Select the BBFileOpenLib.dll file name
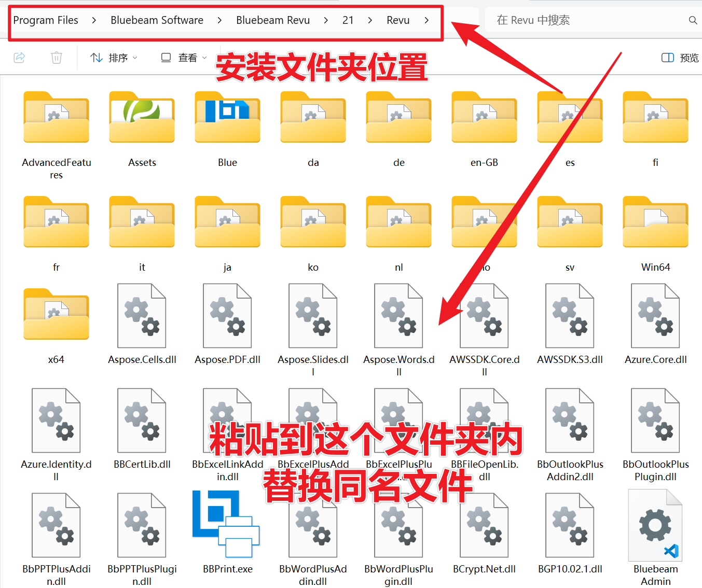This screenshot has width=702, height=588. click(x=484, y=470)
